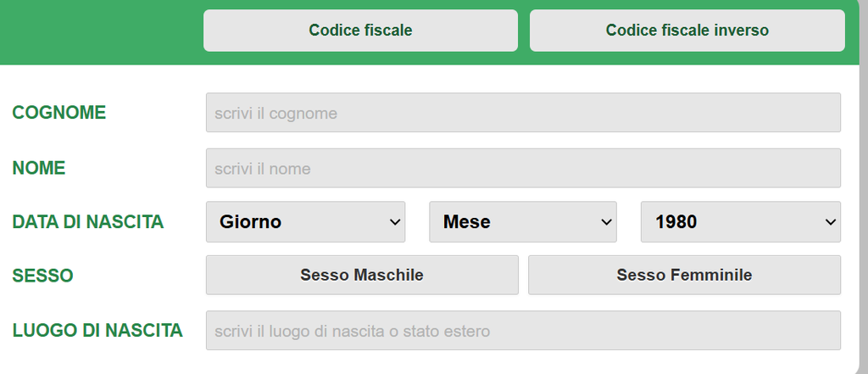
Task: Focus the luogo di nascita field
Action: point(523,331)
